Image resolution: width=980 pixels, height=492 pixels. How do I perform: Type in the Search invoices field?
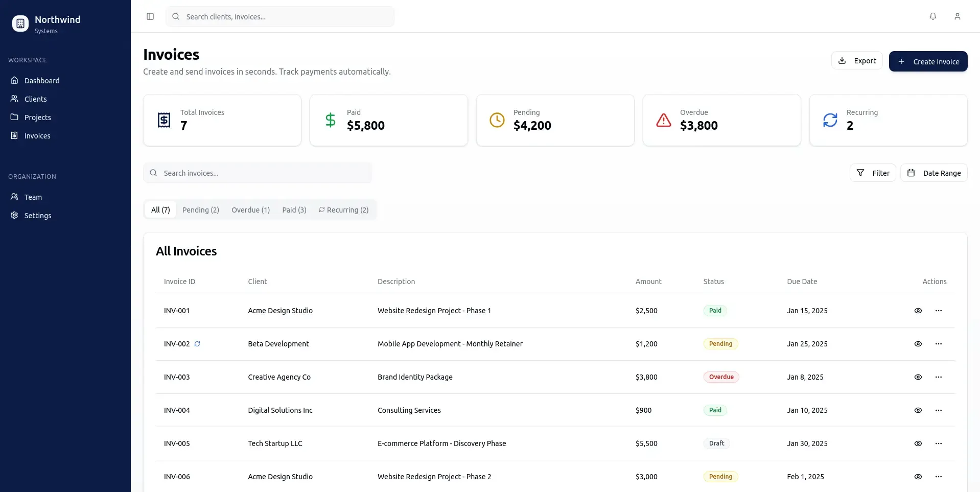point(258,173)
